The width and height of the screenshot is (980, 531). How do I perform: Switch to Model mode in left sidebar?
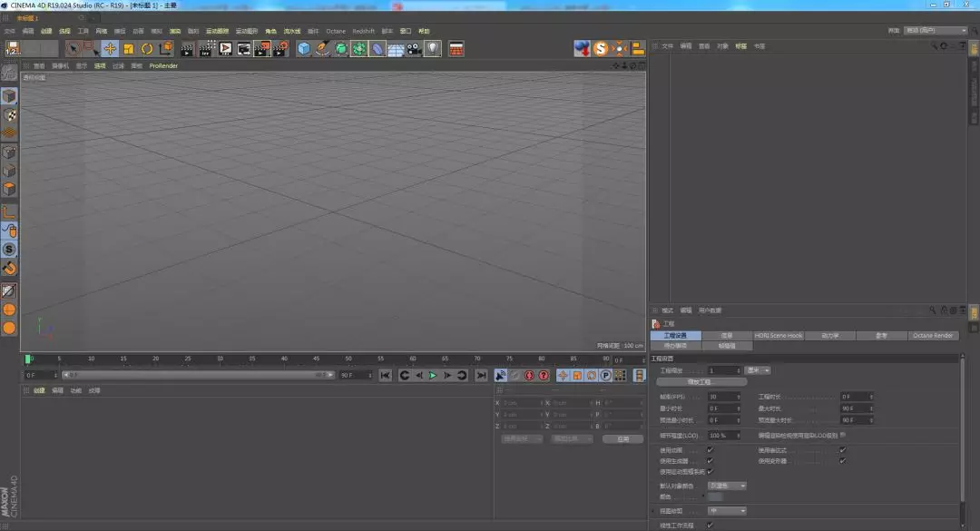click(9, 95)
